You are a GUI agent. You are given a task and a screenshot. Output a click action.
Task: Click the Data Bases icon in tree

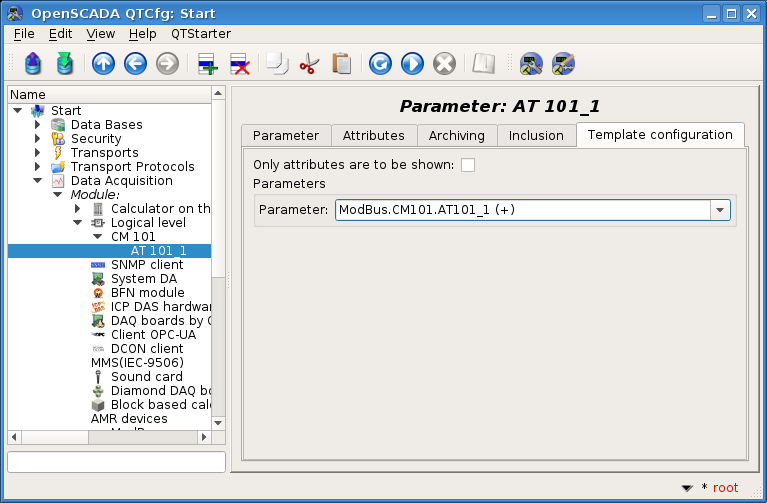[x=58, y=125]
